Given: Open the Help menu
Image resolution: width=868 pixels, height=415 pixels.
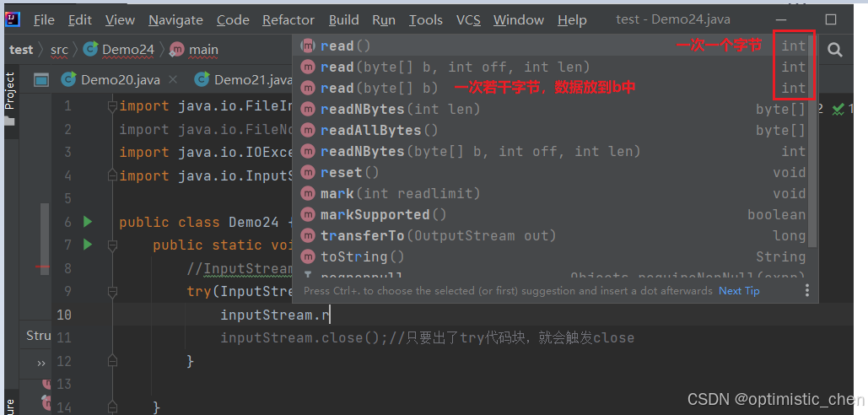Looking at the screenshot, I should [x=572, y=20].
